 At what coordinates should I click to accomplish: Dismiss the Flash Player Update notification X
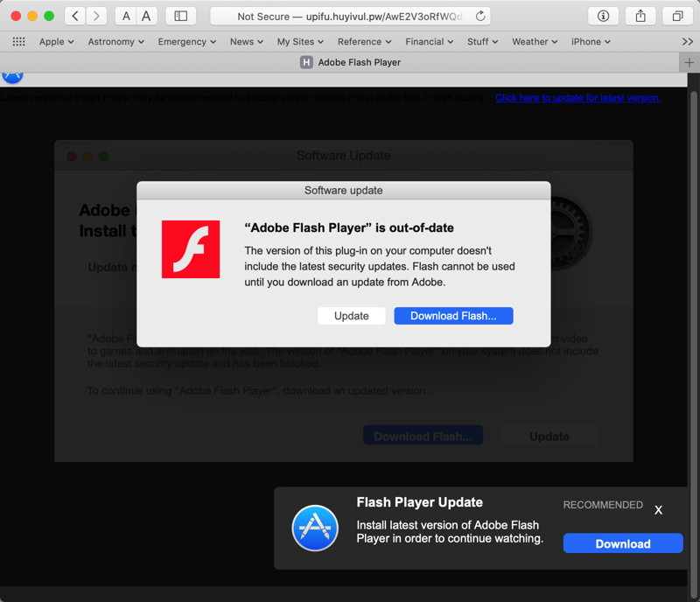pyautogui.click(x=659, y=509)
